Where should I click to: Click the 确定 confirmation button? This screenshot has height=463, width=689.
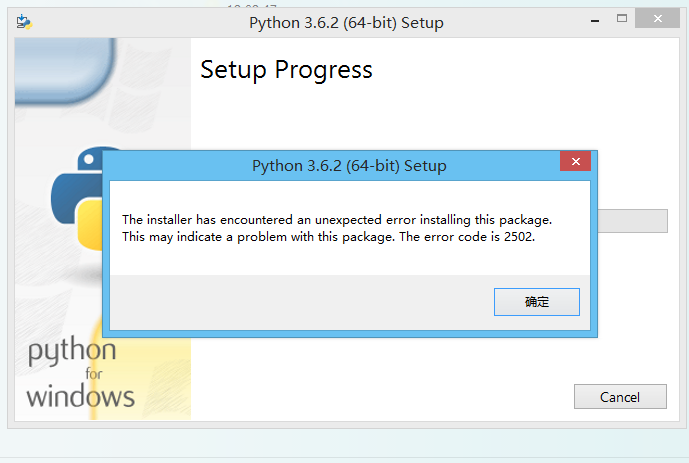[537, 301]
